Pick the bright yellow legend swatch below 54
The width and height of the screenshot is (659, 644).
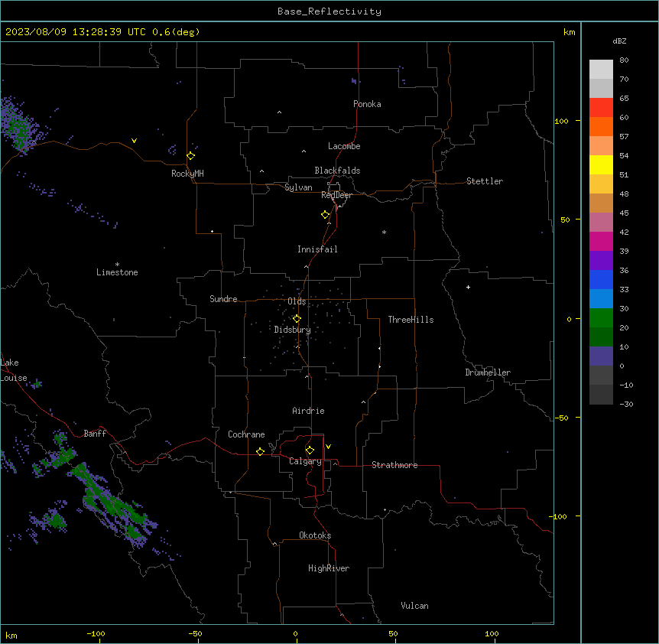click(x=601, y=164)
